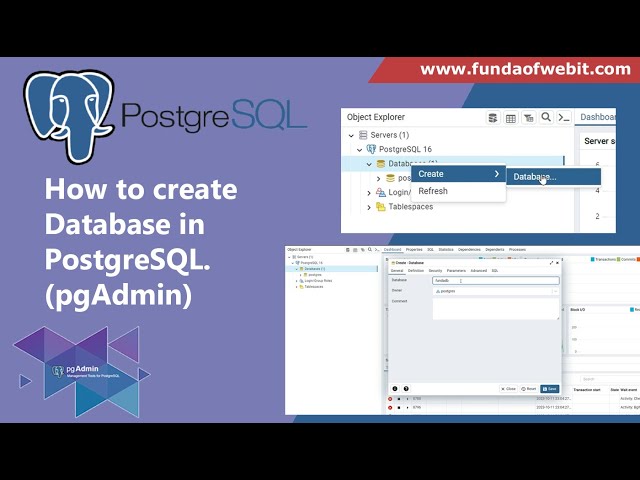Click the Commits legend color swatch
The image size is (640, 480).
(x=618, y=260)
